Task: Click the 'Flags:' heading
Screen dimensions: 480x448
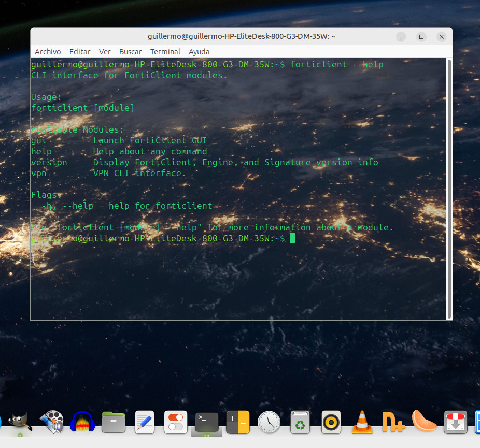Action: click(x=46, y=195)
